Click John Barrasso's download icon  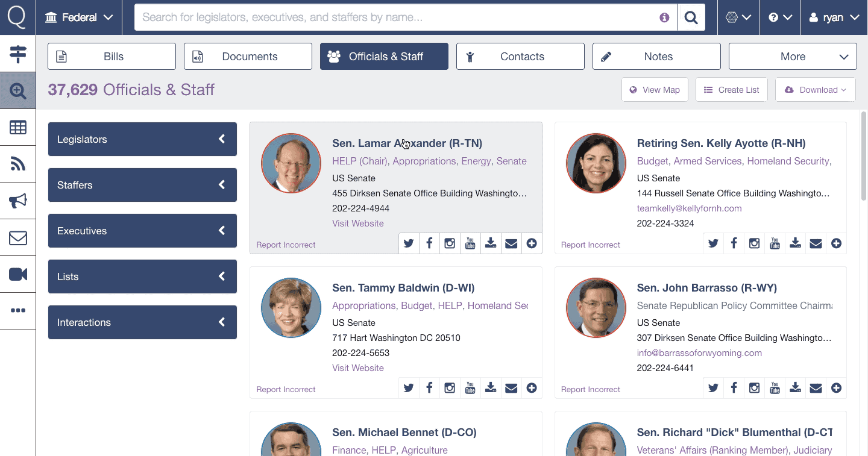coord(796,388)
